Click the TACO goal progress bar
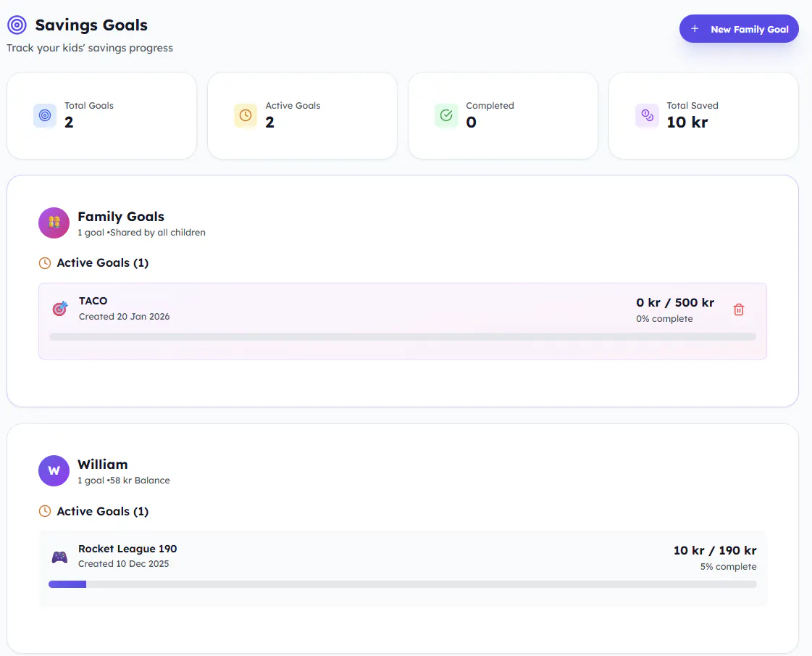Screen dimensions: 812x656 [403, 337]
